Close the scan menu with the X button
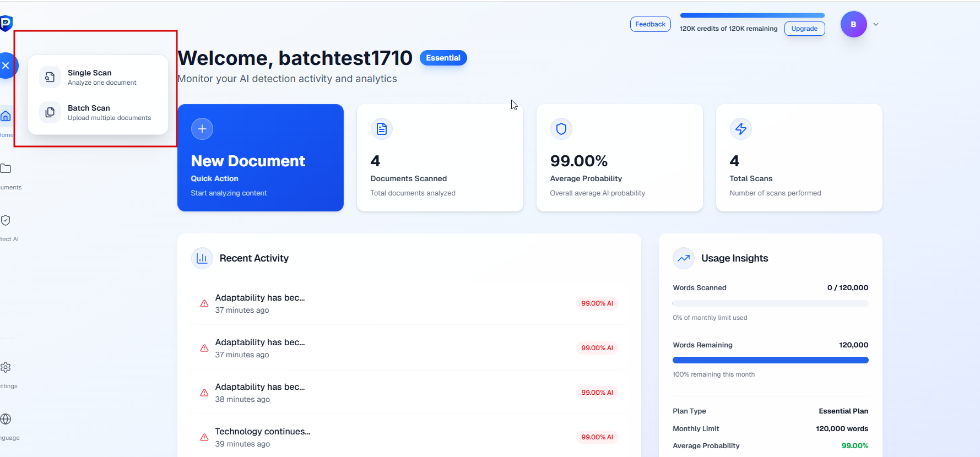Screen dimensions: 980x457 6,66
